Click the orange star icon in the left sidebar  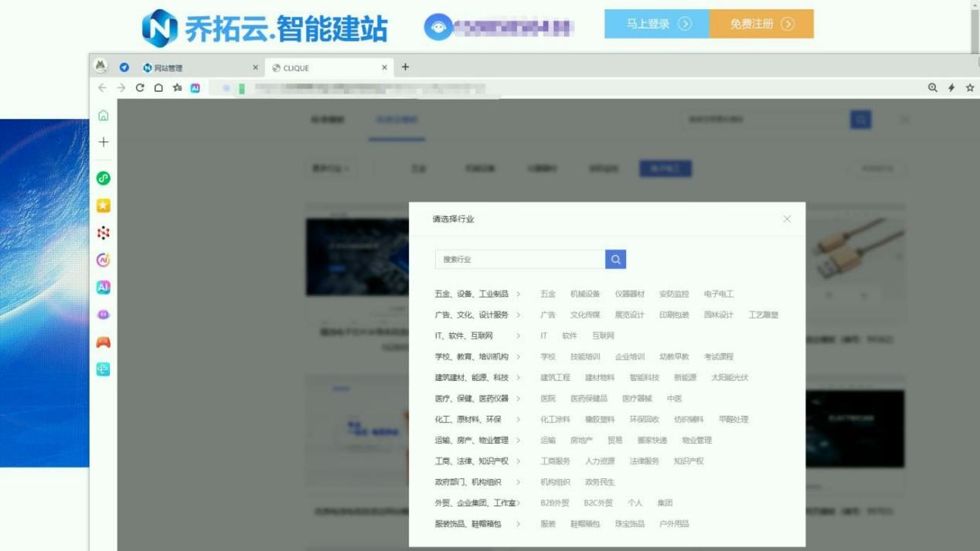(x=104, y=206)
